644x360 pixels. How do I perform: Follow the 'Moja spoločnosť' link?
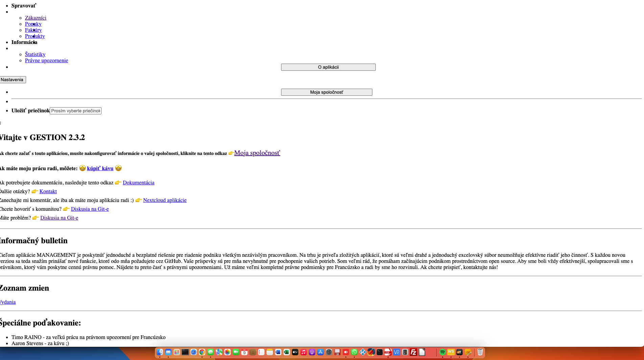[x=257, y=153]
